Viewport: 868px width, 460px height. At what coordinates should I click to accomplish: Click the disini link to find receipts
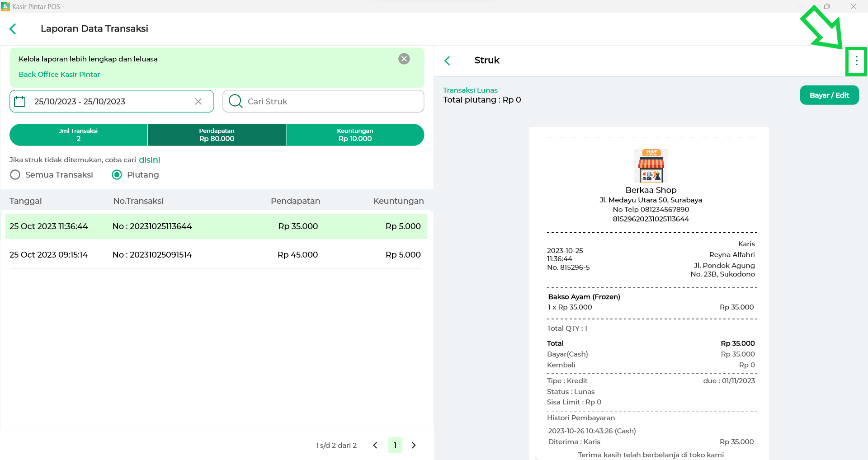tap(149, 160)
